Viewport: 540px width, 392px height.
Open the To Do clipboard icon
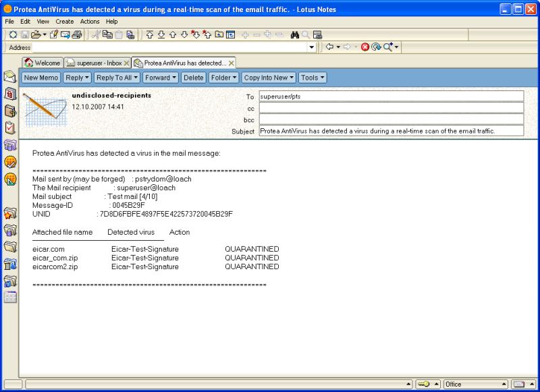(x=10, y=128)
